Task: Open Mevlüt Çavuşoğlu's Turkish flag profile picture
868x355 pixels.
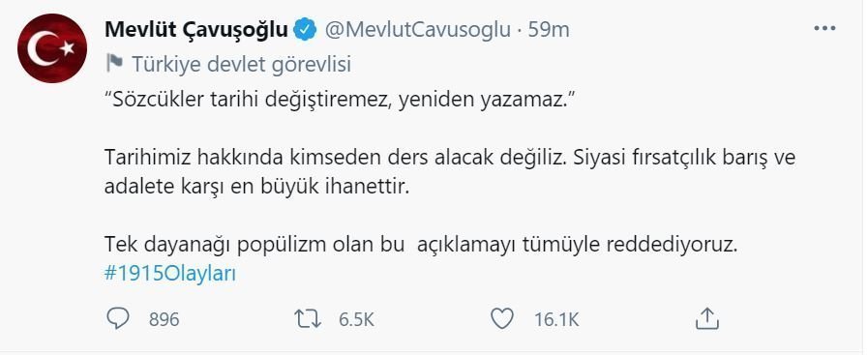Action: [52, 48]
